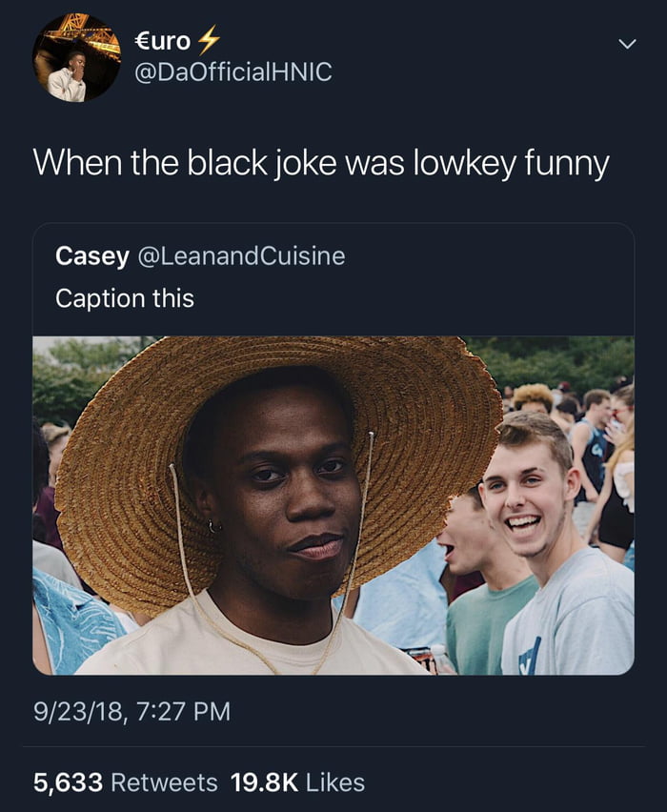Screen dimensions: 667x812
Task: Click the lightning bolt emoji beside €uro
Action: [209, 40]
